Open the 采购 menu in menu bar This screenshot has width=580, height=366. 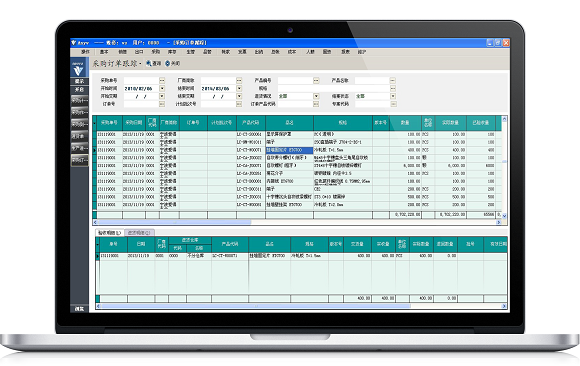point(155,52)
